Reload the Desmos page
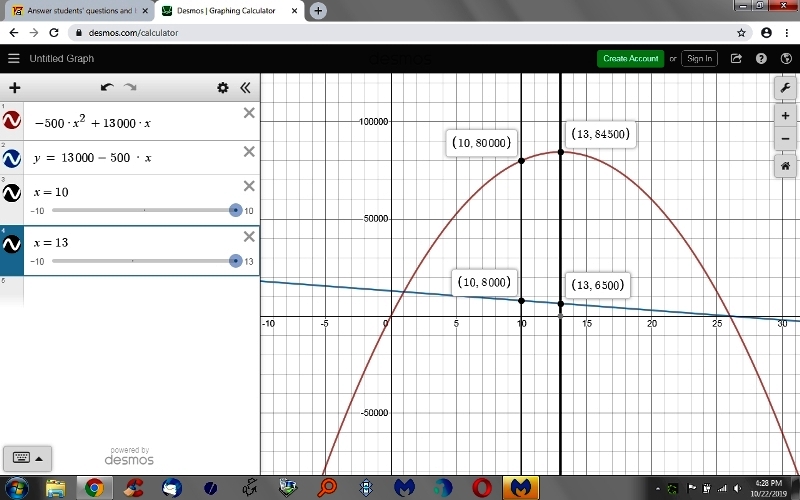800x500 pixels. (54, 33)
